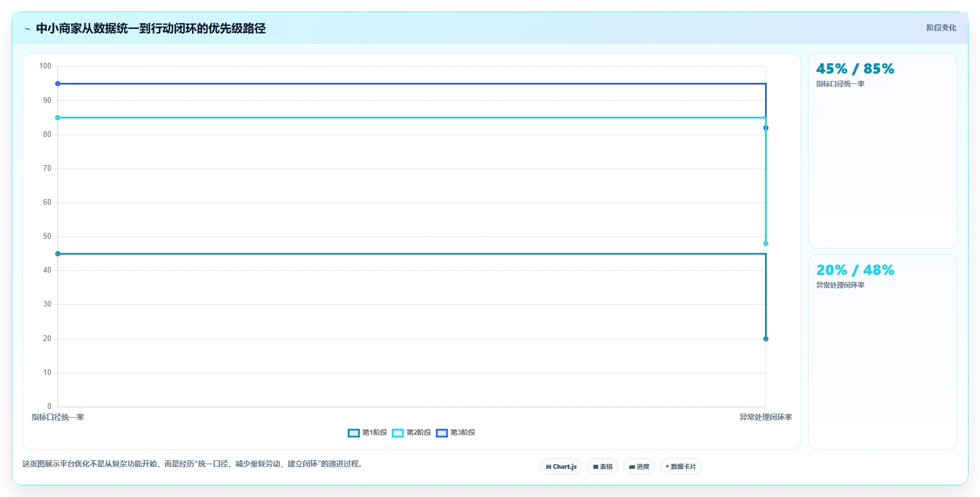
Task: Click the 进度 tag button
Action: pos(639,467)
